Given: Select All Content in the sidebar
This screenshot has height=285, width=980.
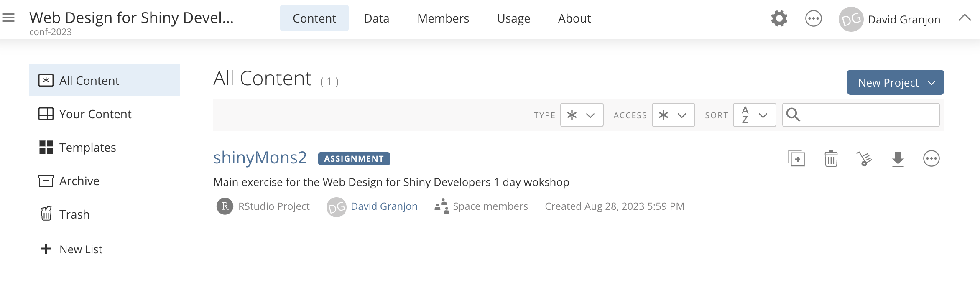Looking at the screenshot, I should coord(105,80).
